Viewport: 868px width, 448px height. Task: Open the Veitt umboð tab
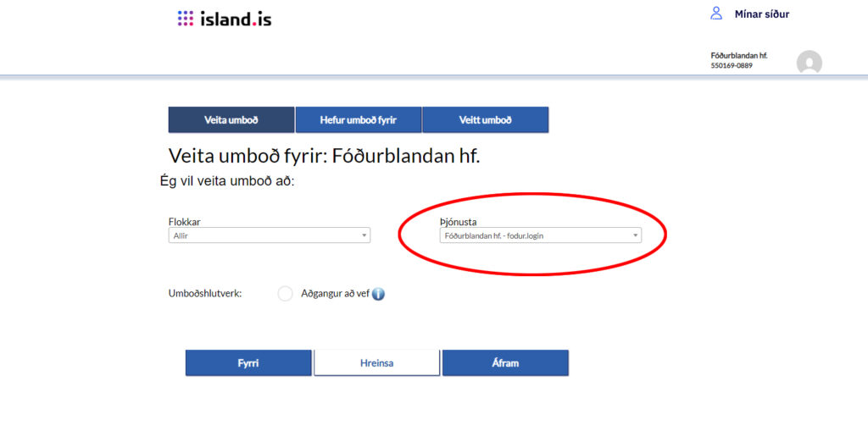click(x=486, y=119)
